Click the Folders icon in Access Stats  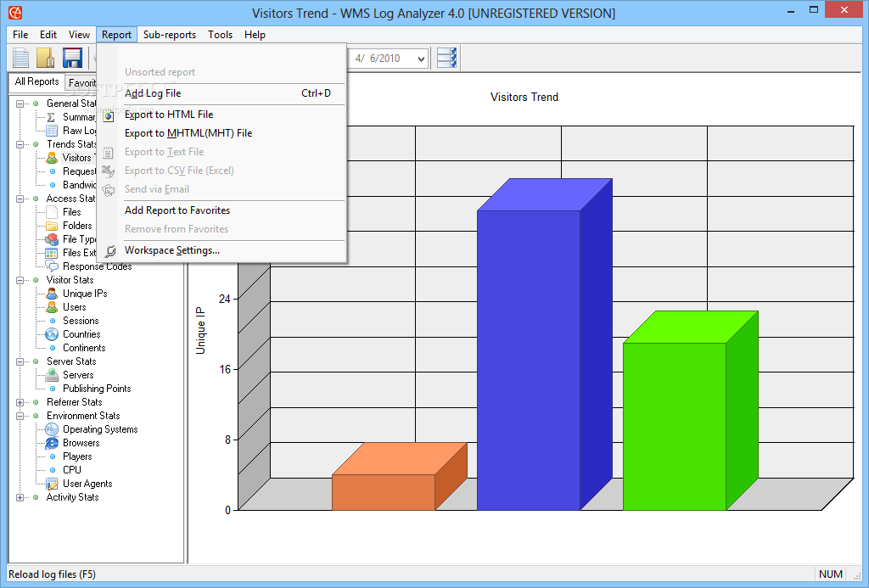click(52, 226)
